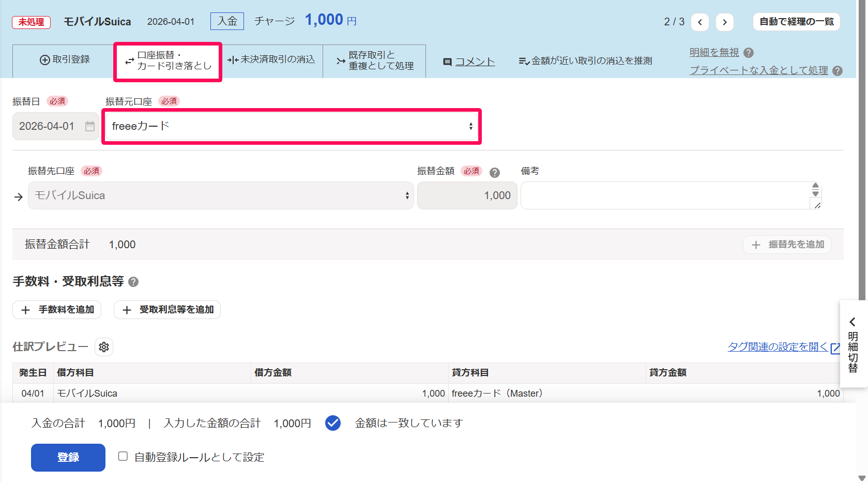Open the 振替元口座 dropdown showing freeeカード
Image resolution: width=868 pixels, height=483 pixels.
292,126
